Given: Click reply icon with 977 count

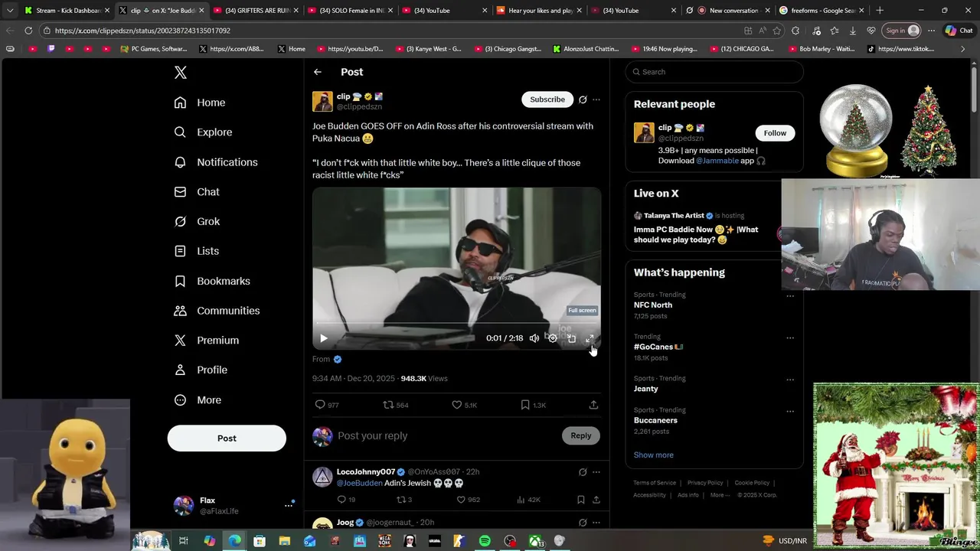Looking at the screenshot, I should coord(327,405).
